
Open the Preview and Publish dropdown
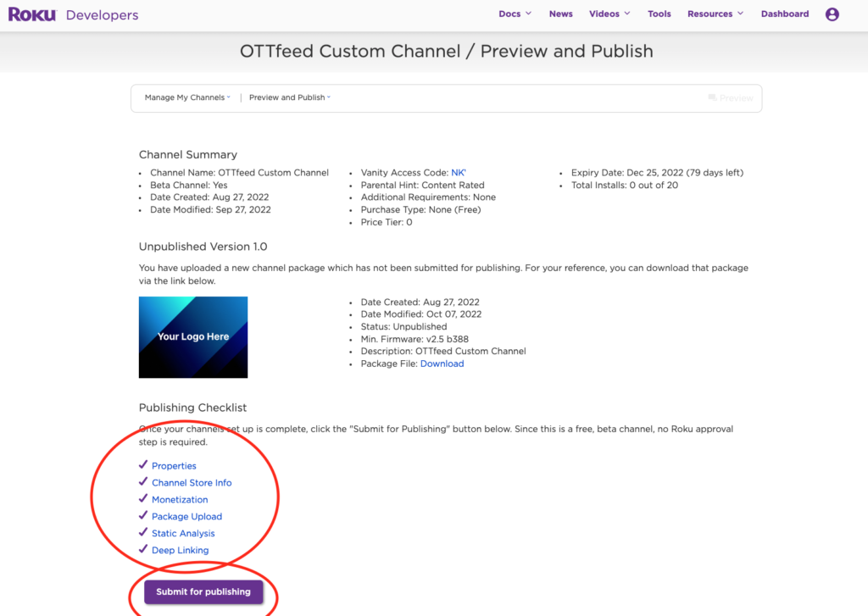(290, 97)
